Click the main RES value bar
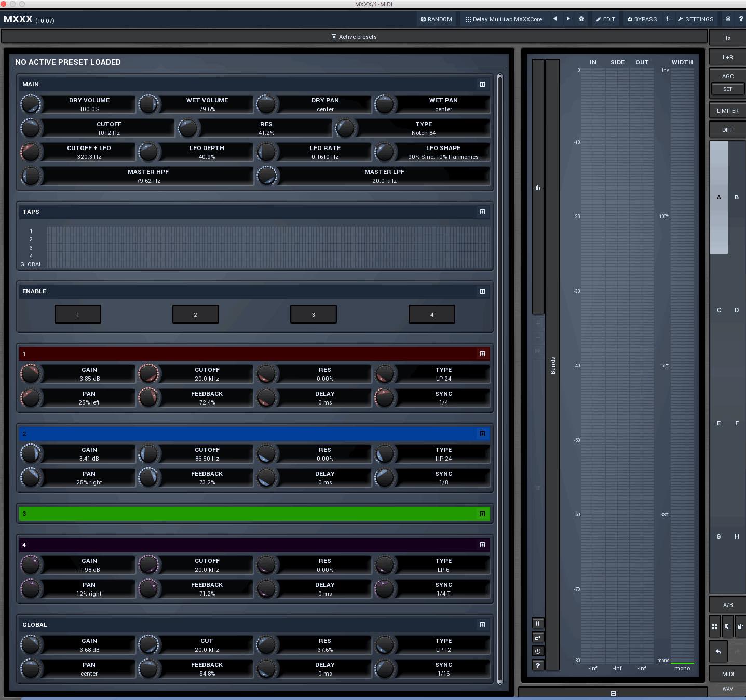The height and width of the screenshot is (700, 746). [x=266, y=128]
